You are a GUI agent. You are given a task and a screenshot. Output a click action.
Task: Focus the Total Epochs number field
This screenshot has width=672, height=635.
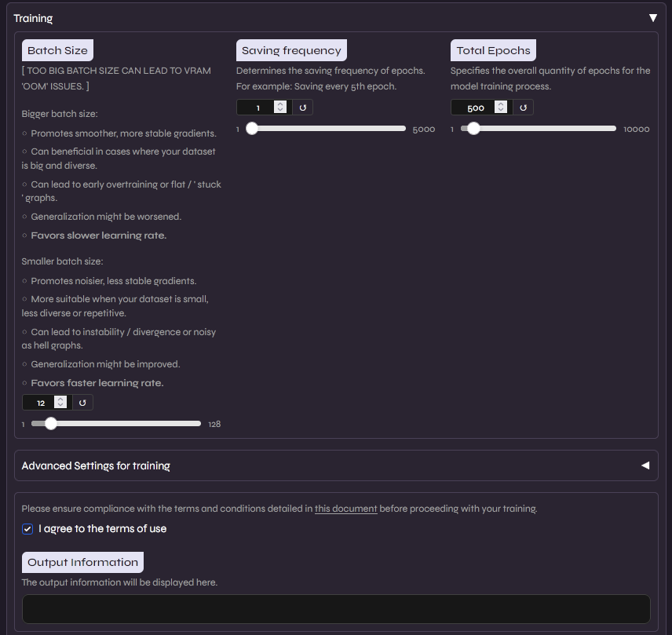[475, 108]
